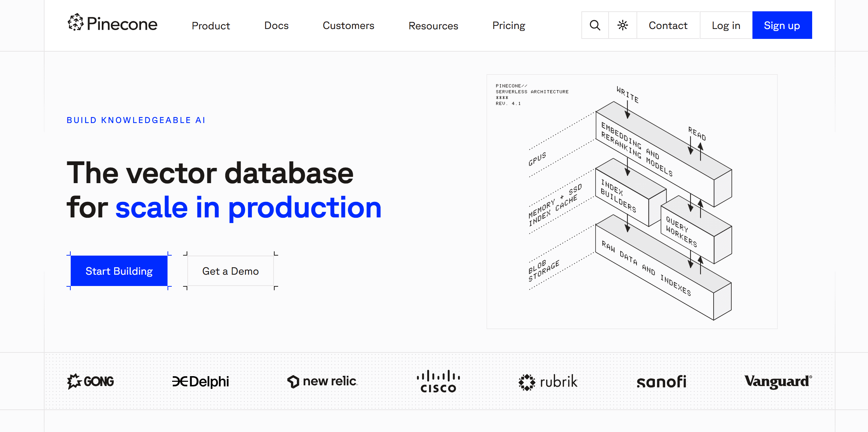Click the New Relic logo
The height and width of the screenshot is (432, 868).
(322, 381)
